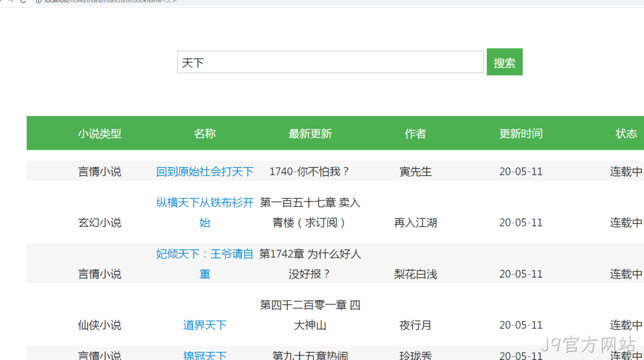Click the browser reload icon
644x360 pixels.
point(23,2)
